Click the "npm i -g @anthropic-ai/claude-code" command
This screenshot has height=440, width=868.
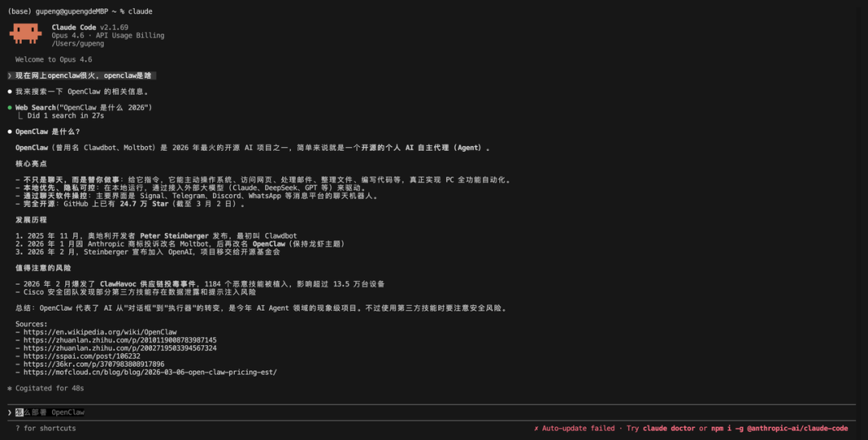pyautogui.click(x=780, y=429)
